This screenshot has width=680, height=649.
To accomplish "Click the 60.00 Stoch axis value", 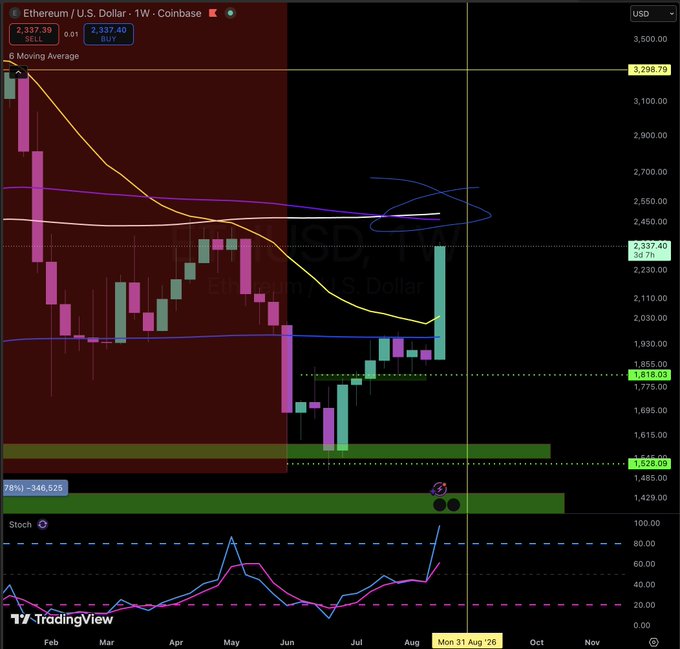I will [644, 564].
